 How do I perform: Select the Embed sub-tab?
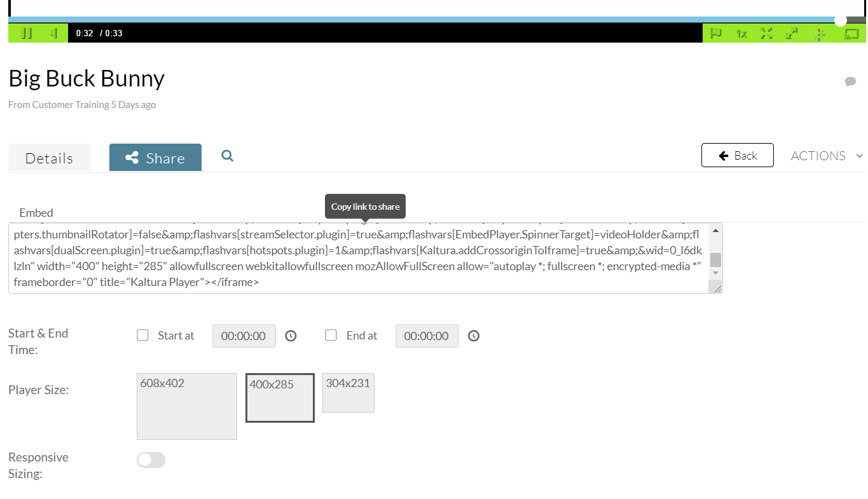click(36, 213)
